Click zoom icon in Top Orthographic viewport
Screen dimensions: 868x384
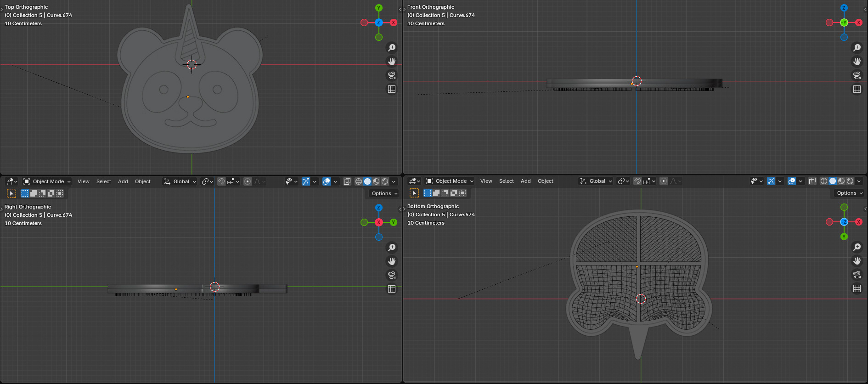[x=392, y=48]
